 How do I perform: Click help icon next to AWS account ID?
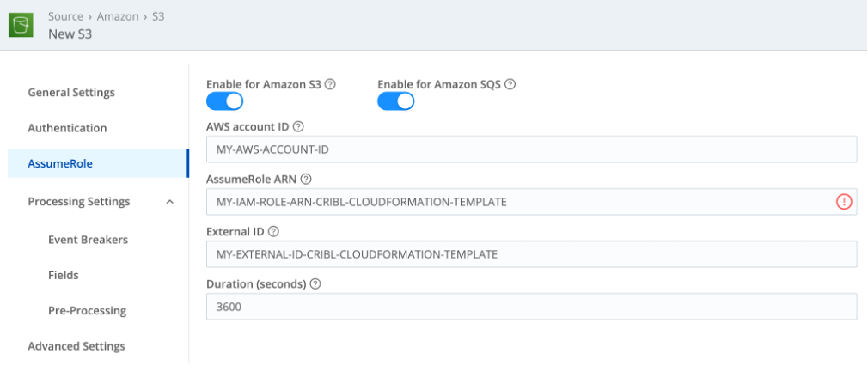click(298, 126)
